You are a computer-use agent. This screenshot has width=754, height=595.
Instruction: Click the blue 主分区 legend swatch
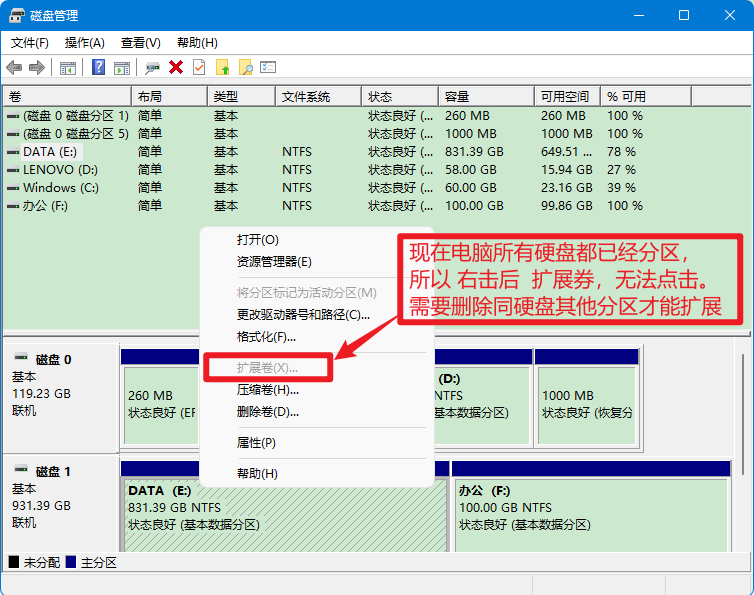pyautogui.click(x=71, y=562)
